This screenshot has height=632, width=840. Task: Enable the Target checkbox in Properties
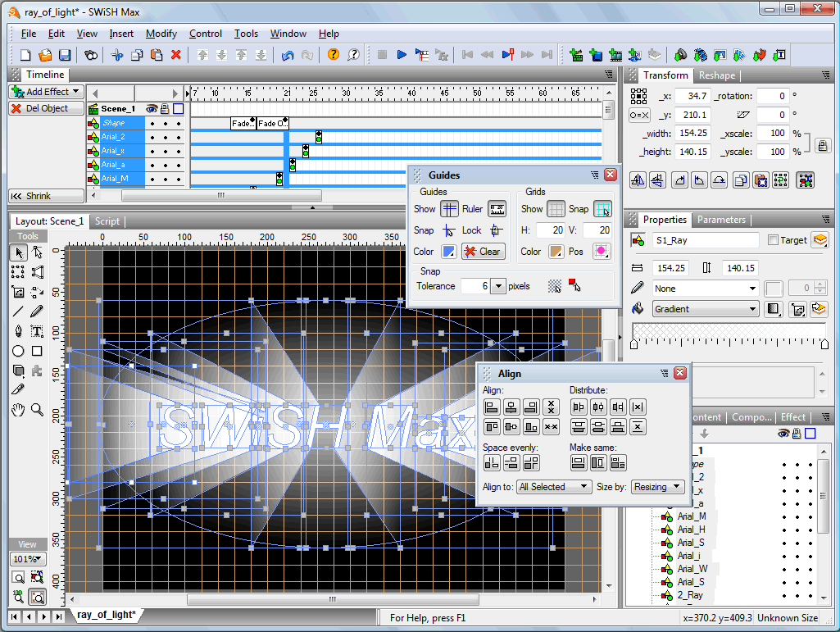(x=773, y=240)
